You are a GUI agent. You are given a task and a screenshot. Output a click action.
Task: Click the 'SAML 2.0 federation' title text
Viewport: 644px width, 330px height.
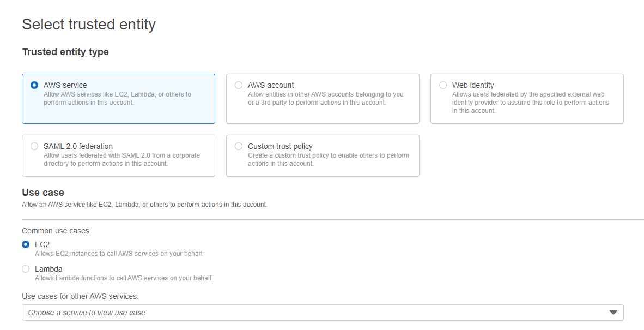point(78,146)
